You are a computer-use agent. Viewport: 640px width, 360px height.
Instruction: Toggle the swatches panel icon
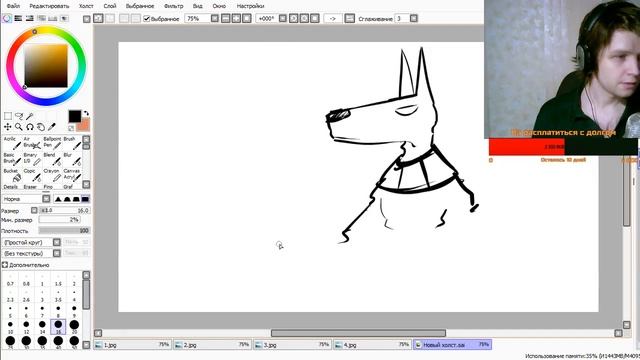coord(53,18)
